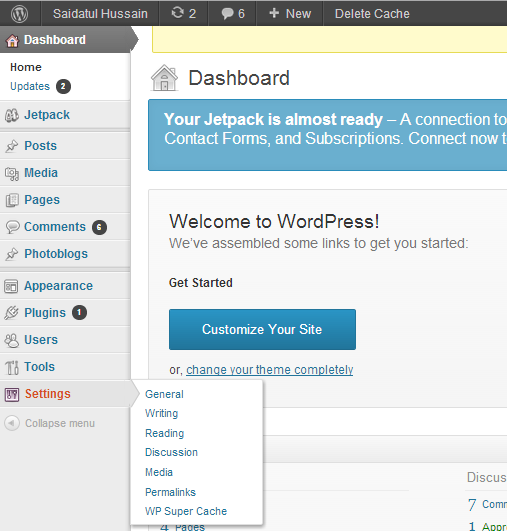Select WP Super Cache in Settings flyout

pyautogui.click(x=186, y=511)
